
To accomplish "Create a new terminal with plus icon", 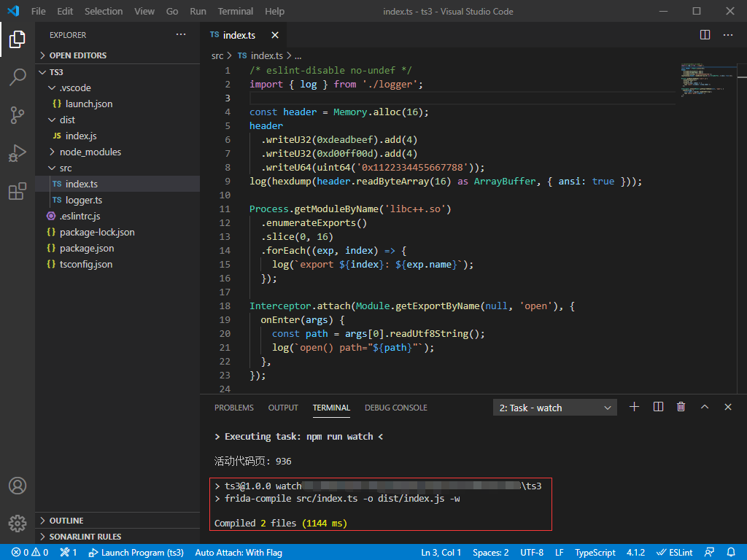I will pyautogui.click(x=634, y=407).
